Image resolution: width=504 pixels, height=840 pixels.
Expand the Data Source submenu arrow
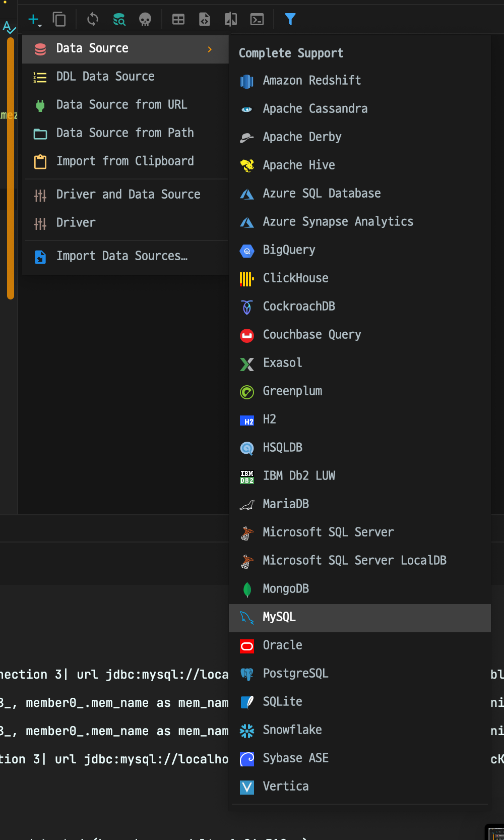point(210,49)
